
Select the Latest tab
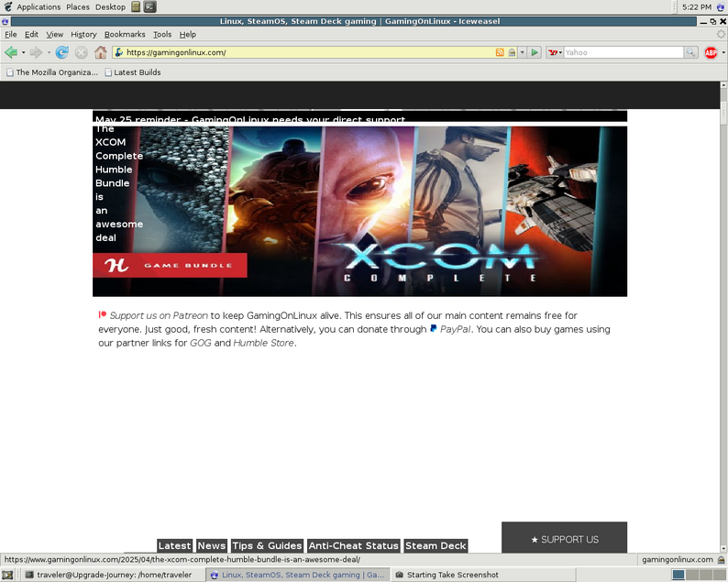174,546
